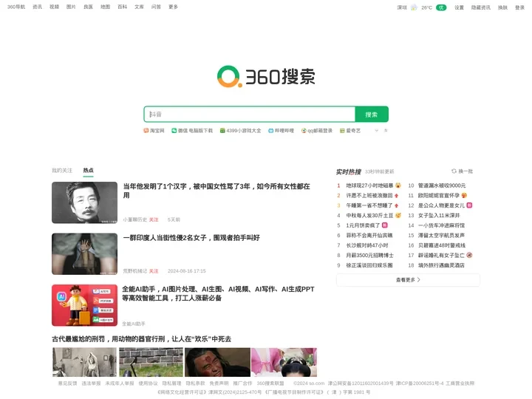The image size is (532, 399).
Task: Switch to 图片 image search
Action: [71, 7]
